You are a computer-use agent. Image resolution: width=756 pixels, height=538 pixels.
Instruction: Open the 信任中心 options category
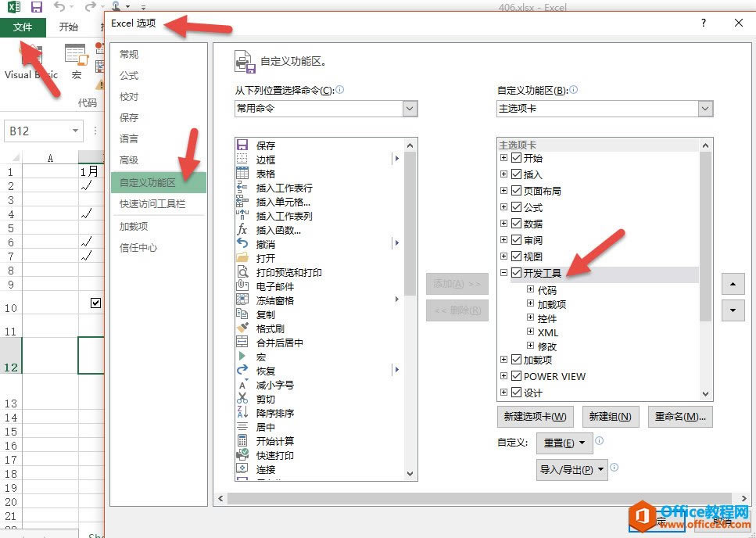pos(158,248)
